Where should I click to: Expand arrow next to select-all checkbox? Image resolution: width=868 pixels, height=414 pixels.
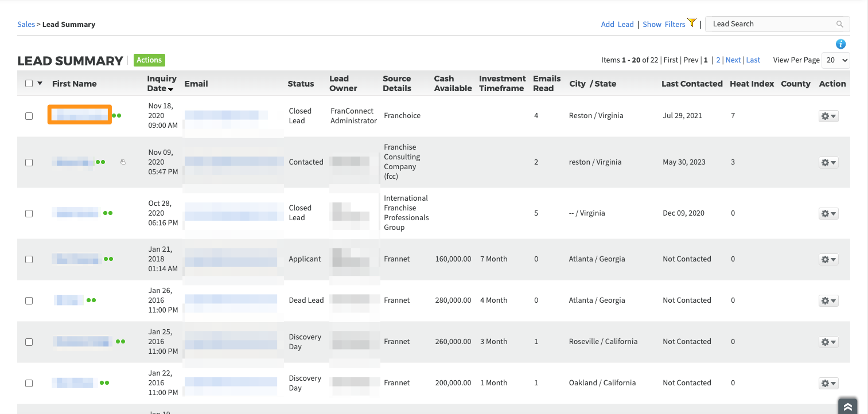pos(40,84)
